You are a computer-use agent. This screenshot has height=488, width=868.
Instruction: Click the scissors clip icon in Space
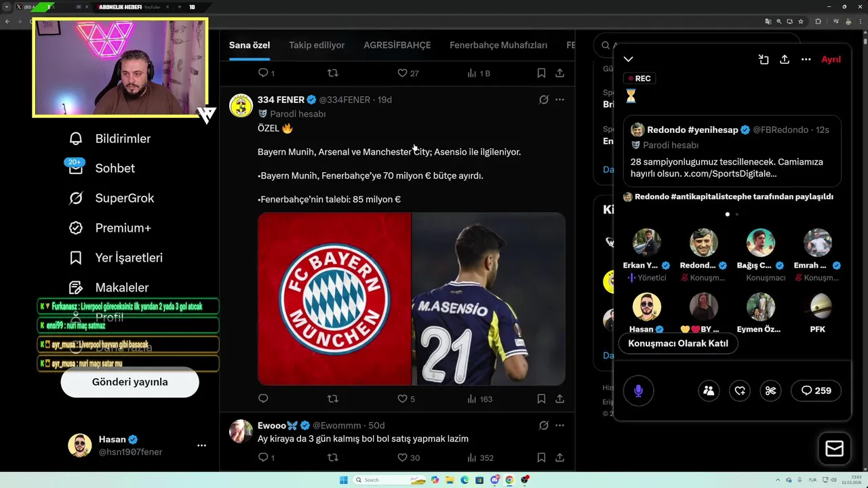point(770,390)
